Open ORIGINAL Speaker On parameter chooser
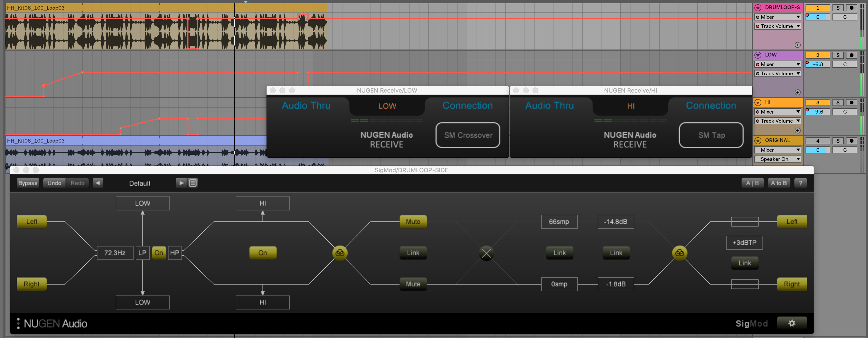The image size is (868, 338). (x=777, y=159)
